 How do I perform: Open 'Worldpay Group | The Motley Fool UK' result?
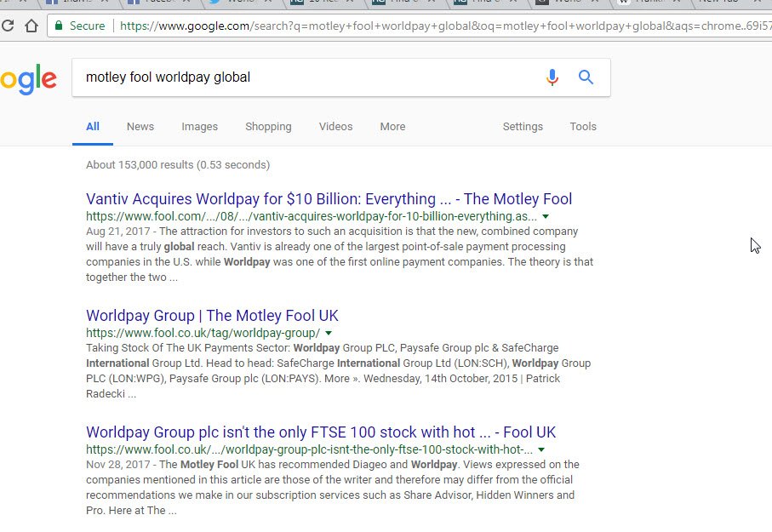point(212,316)
